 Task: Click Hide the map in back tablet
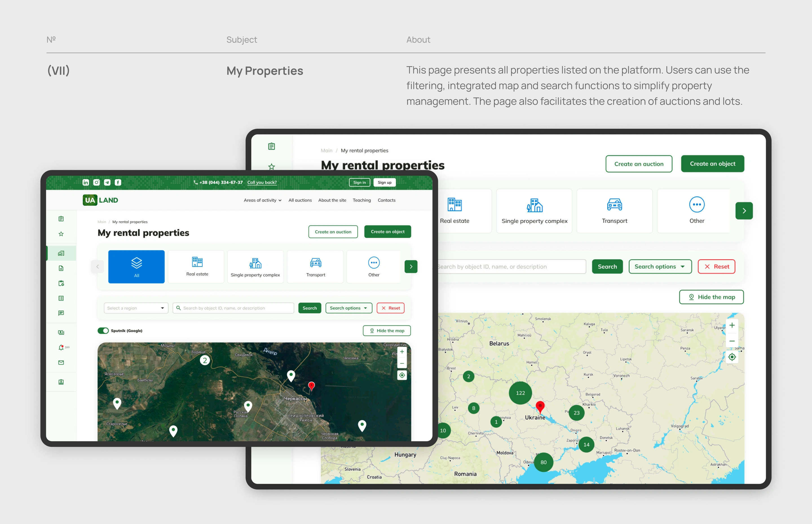(x=712, y=297)
